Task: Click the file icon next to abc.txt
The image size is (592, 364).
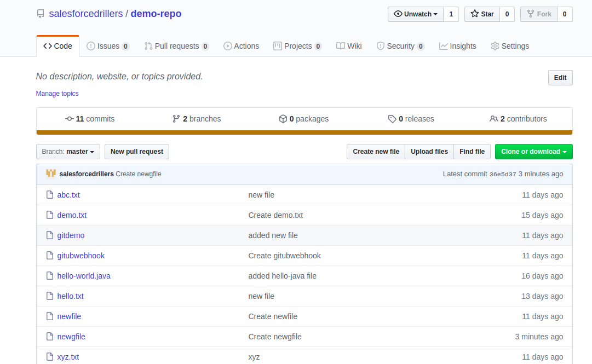Action: [50, 195]
